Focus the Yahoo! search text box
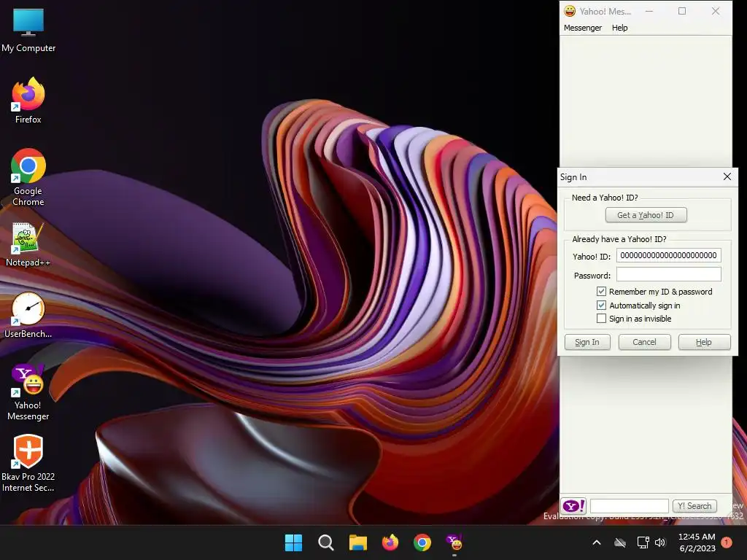The height and width of the screenshot is (560, 747). coord(630,506)
